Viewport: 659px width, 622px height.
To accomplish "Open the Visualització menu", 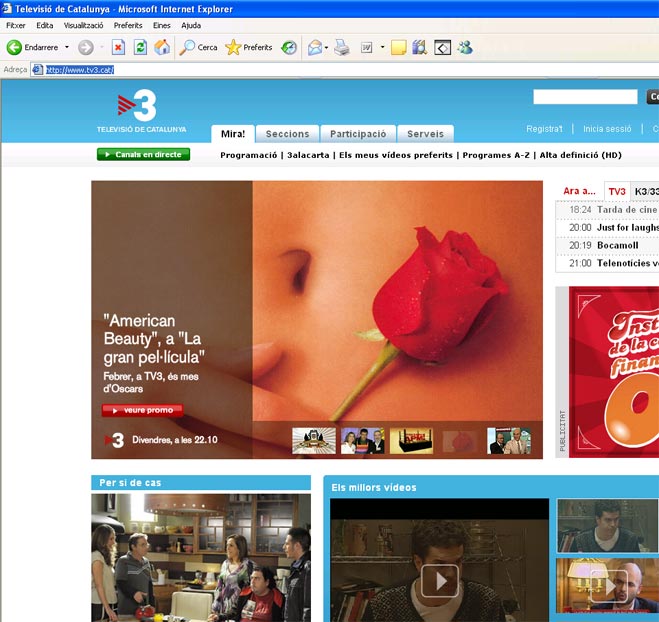I will (83, 26).
